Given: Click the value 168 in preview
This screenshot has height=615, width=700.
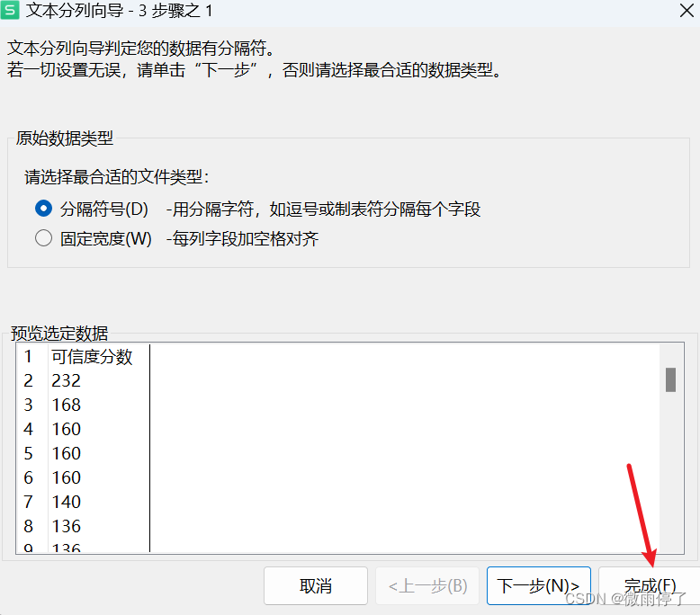Looking at the screenshot, I should click(x=66, y=405).
